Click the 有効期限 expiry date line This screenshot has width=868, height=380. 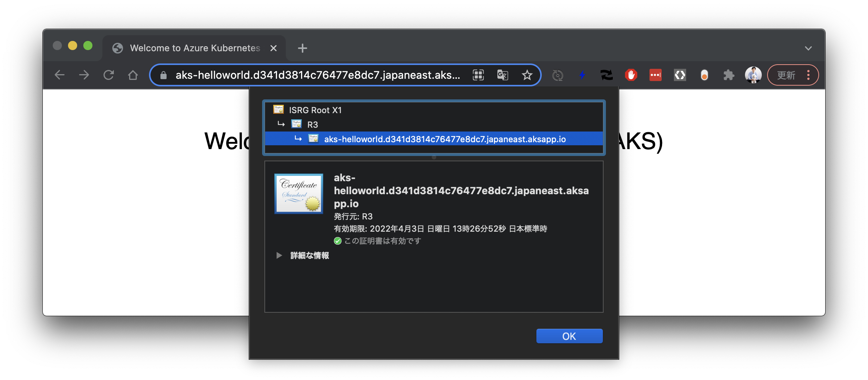[x=440, y=229]
